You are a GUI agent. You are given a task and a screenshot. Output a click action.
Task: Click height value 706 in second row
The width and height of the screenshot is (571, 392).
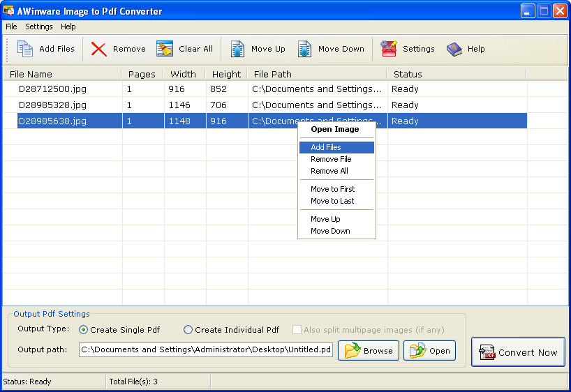(218, 105)
